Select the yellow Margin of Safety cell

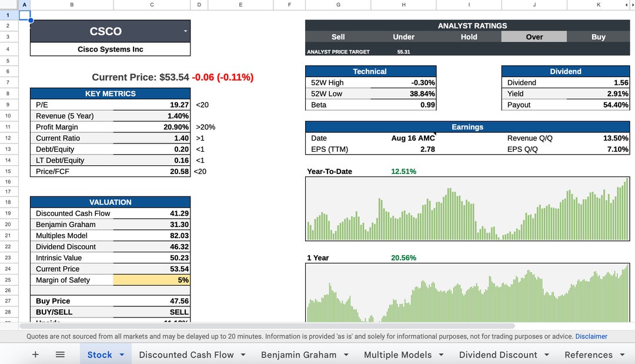click(x=152, y=280)
